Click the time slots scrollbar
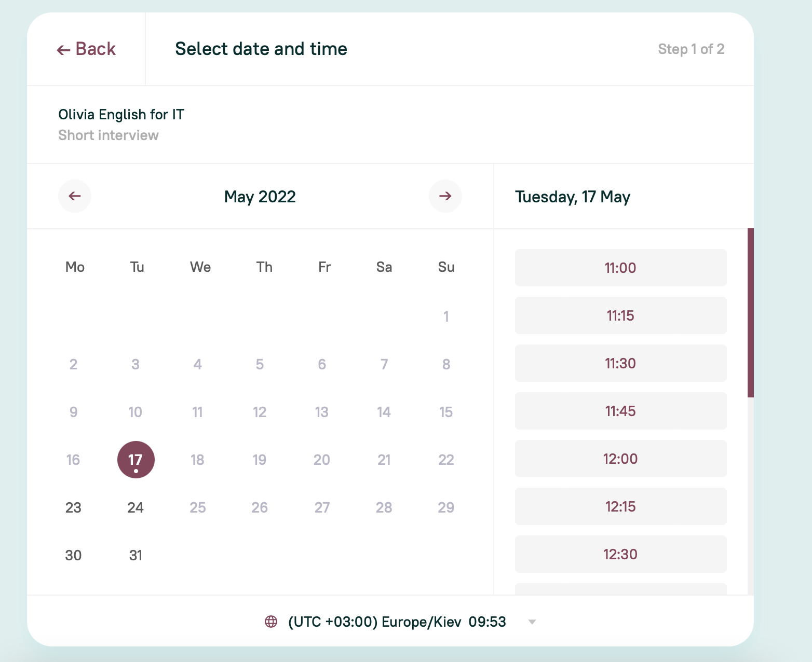 (x=750, y=313)
